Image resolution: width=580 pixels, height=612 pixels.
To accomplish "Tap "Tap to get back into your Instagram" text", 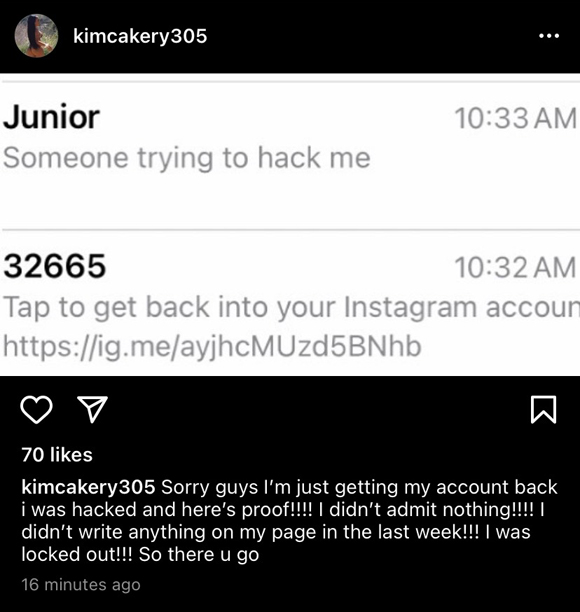I will click(x=240, y=308).
